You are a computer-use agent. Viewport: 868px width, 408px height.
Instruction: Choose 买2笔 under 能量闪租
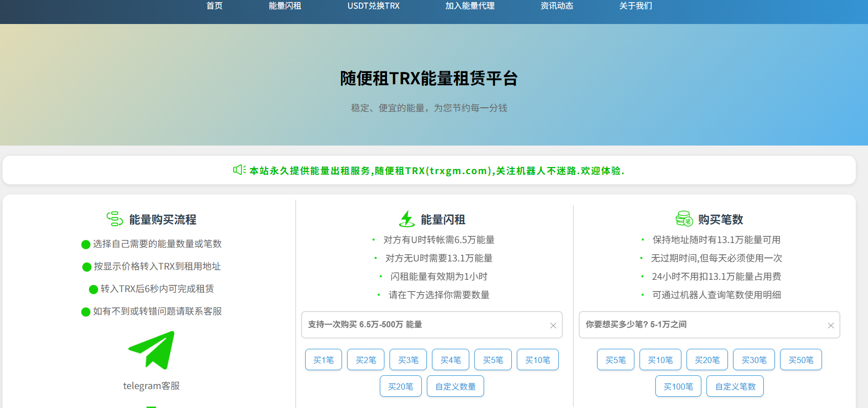366,359
